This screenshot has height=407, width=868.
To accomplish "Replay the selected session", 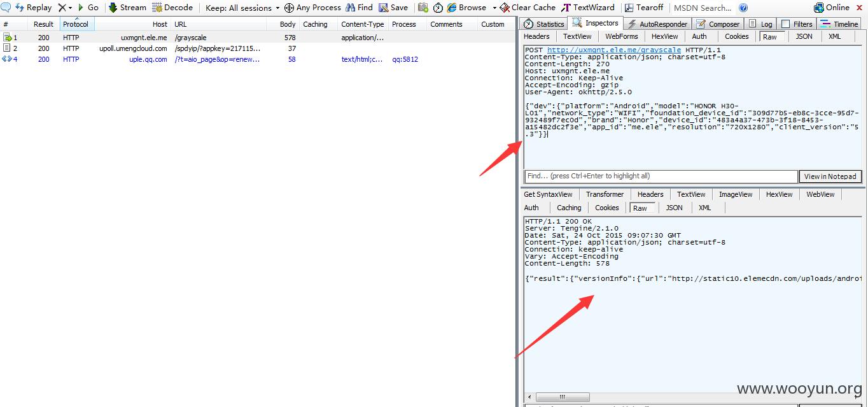I will pos(34,8).
